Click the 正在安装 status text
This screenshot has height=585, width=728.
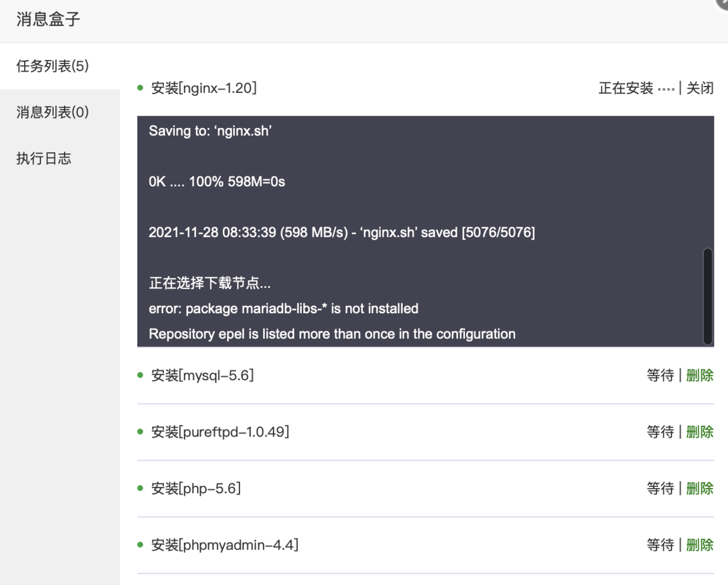pos(626,88)
